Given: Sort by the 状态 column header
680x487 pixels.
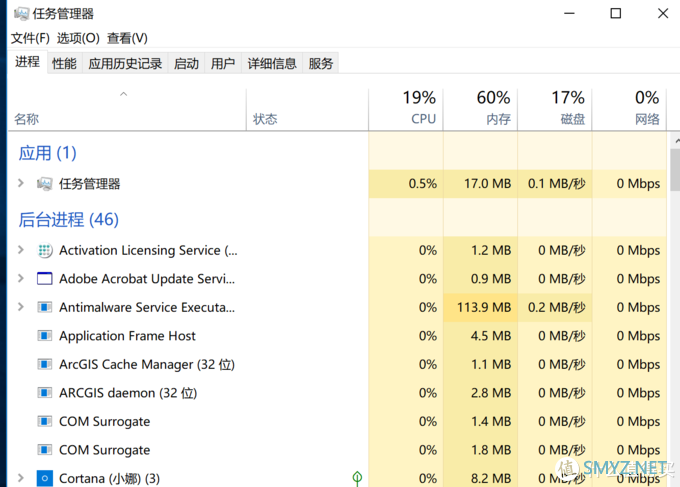Looking at the screenshot, I should coord(307,110).
